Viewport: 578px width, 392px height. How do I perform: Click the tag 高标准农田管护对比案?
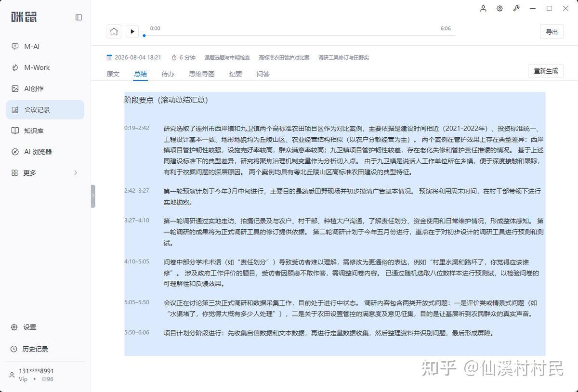coord(284,58)
